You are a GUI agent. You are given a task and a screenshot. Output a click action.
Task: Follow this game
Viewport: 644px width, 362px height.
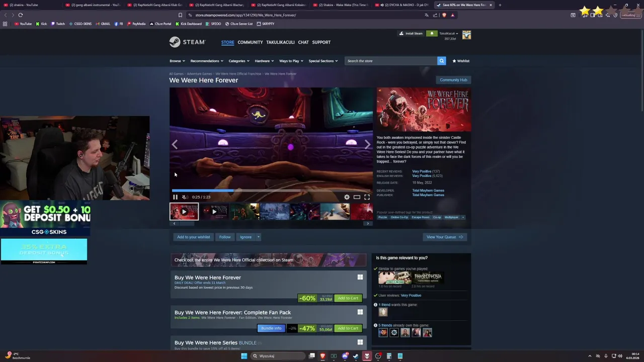(225, 237)
